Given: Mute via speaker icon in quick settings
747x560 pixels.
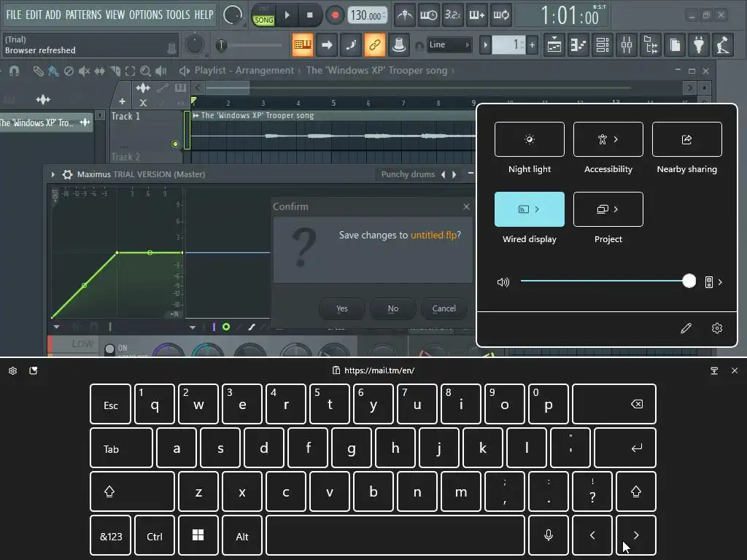Looking at the screenshot, I should (x=503, y=282).
